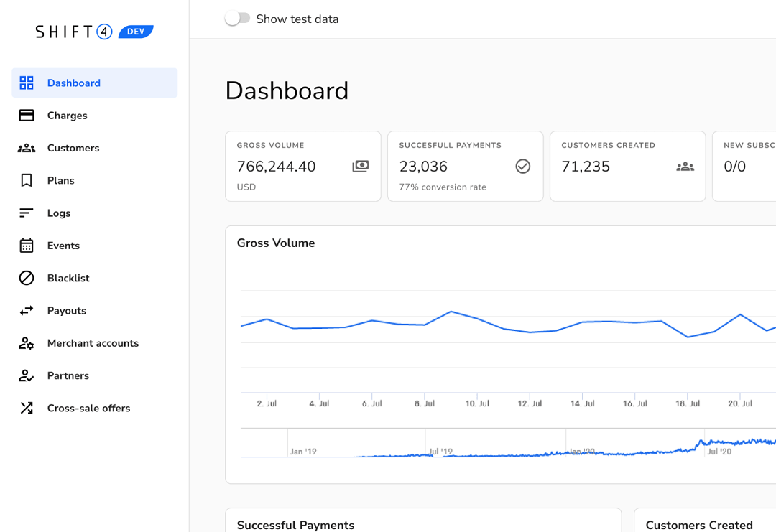The height and width of the screenshot is (532, 776).
Task: Click the Dashboard page heading
Action: tap(287, 91)
